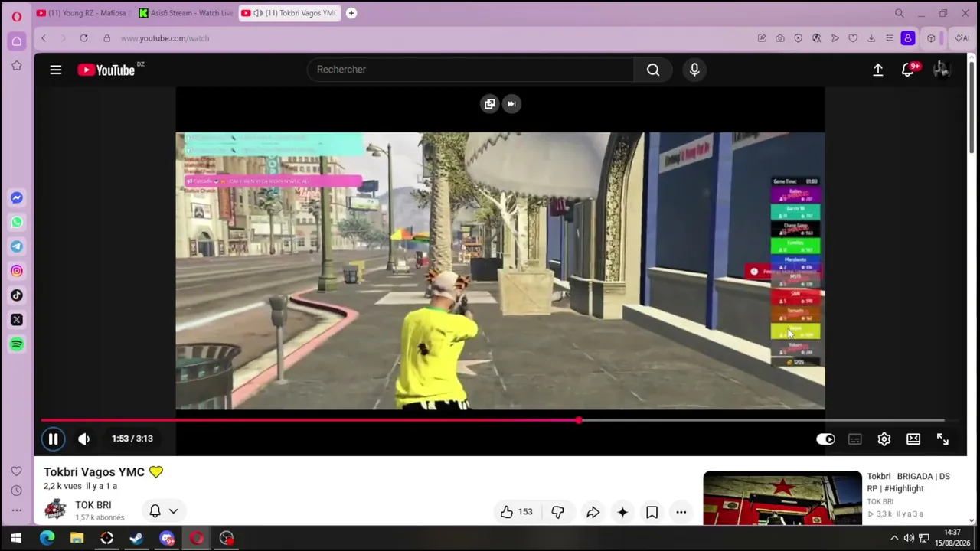Like the video with 153 likes
980x551 pixels.
point(516,512)
